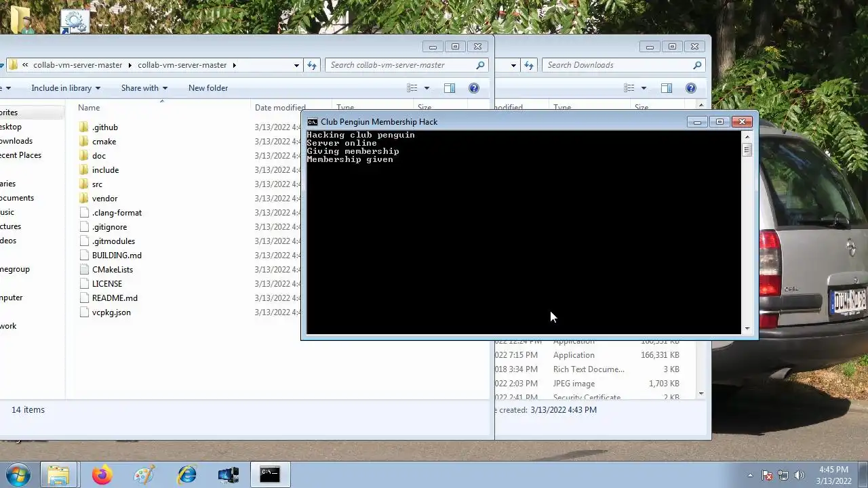Image resolution: width=868 pixels, height=488 pixels.
Task: Click refresh button in Downloads window
Action: [x=529, y=65]
